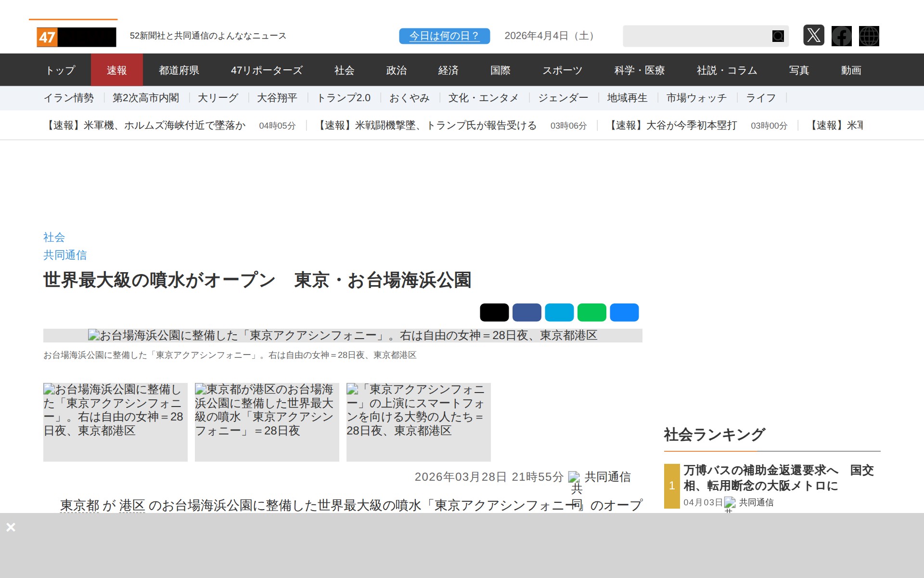
Task: Click the light blue share button
Action: point(559,313)
